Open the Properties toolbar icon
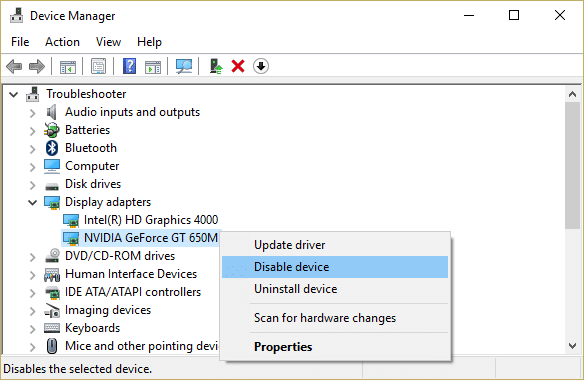 99,67
